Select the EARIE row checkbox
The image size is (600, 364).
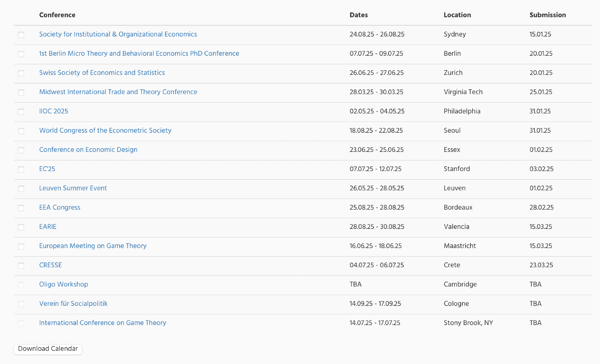[x=21, y=227]
